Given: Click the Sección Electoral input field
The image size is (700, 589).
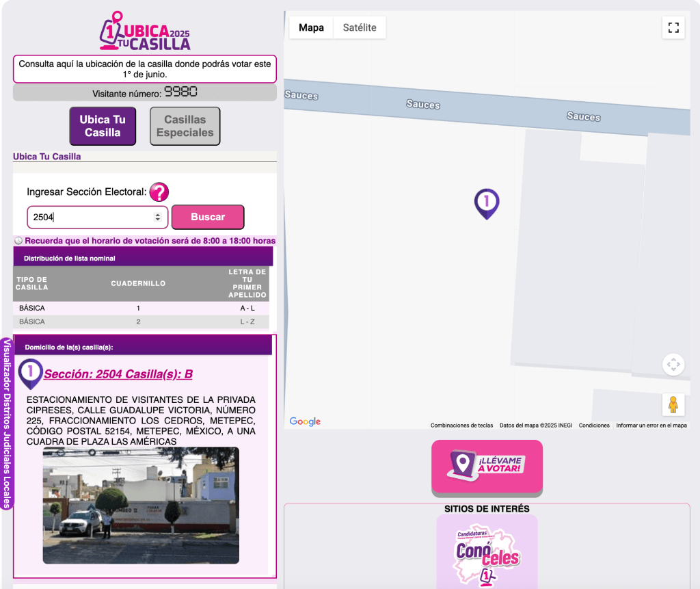Looking at the screenshot, I should click(89, 217).
